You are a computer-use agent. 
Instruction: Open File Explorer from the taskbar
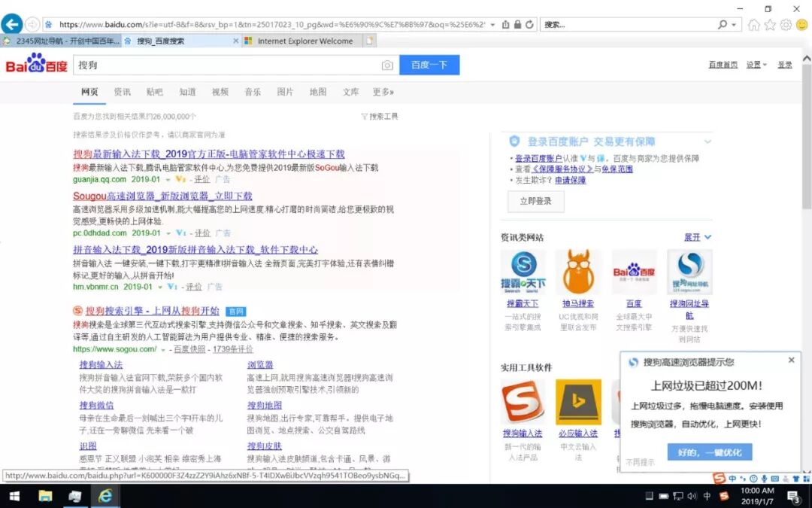tap(45, 496)
